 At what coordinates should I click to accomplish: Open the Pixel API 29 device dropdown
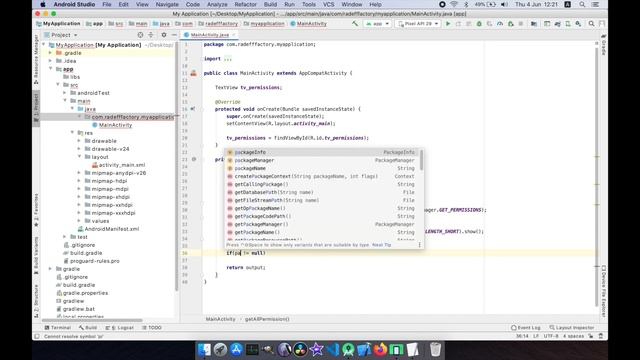(x=418, y=24)
